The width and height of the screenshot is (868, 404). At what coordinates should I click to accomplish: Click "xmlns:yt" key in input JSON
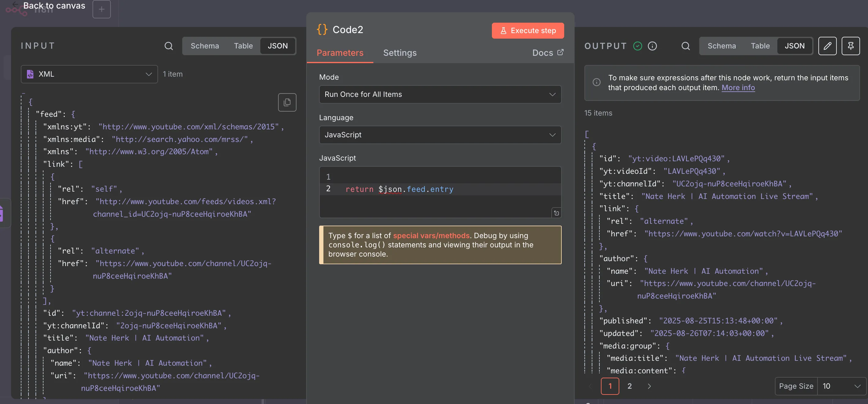pyautogui.click(x=65, y=127)
